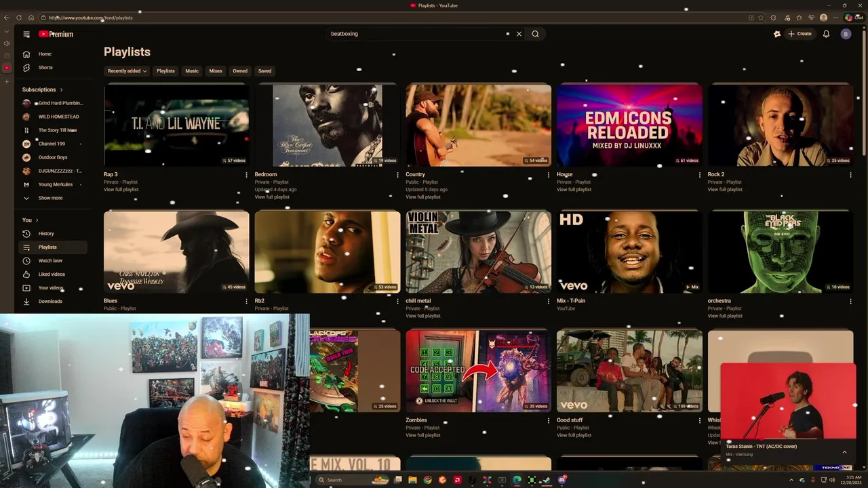View full playlist under Rock 2
Viewport: 868px width, 488px height.
click(x=725, y=190)
